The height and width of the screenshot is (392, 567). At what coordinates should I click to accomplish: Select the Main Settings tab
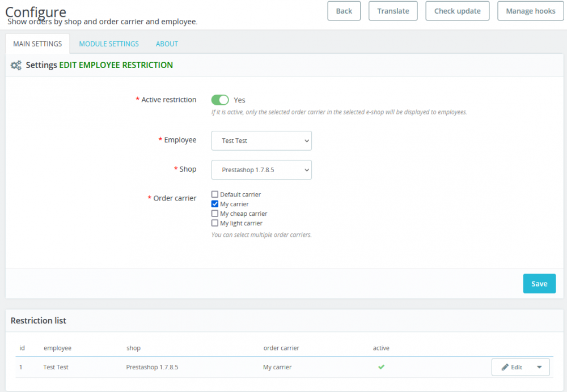coord(37,44)
